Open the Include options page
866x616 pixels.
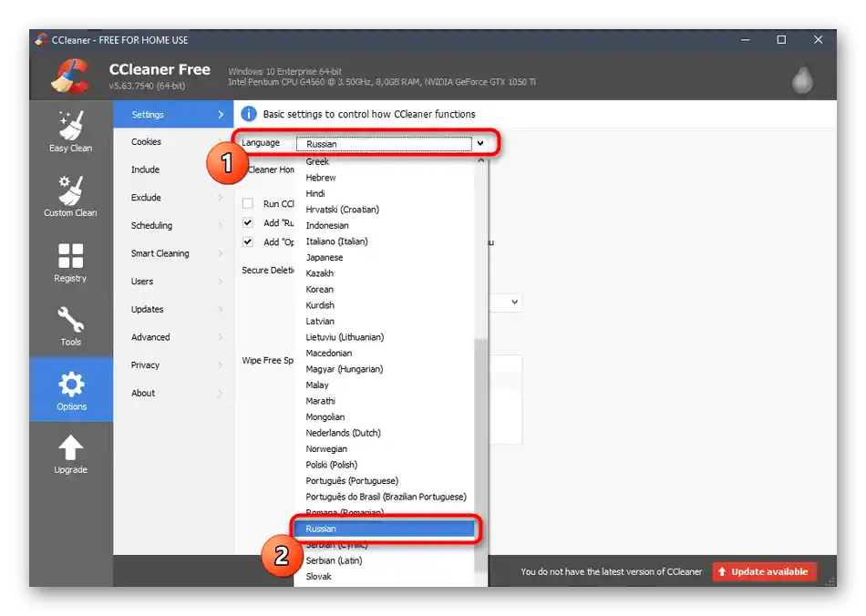coord(173,169)
